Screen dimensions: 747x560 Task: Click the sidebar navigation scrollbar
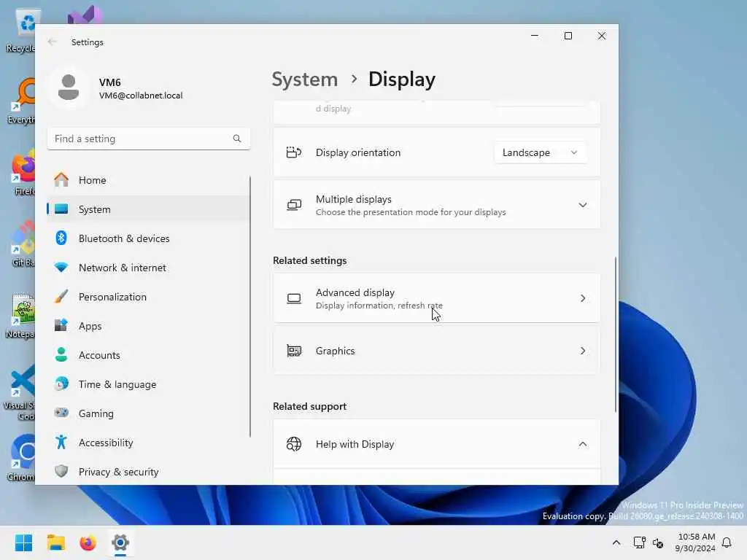pyautogui.click(x=249, y=306)
